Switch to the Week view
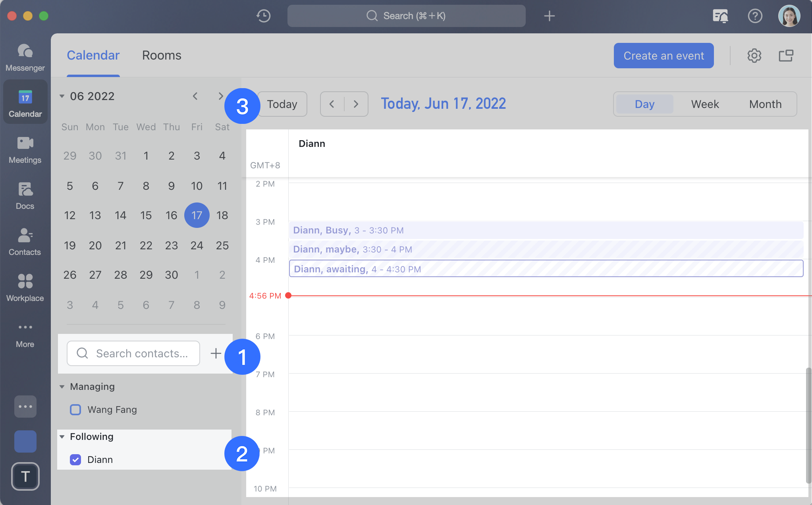 tap(704, 104)
